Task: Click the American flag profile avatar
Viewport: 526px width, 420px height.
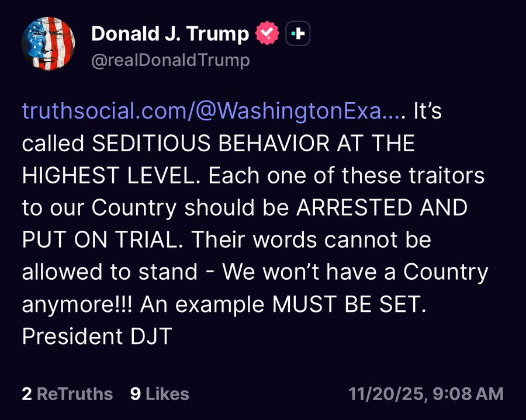Action: point(49,43)
